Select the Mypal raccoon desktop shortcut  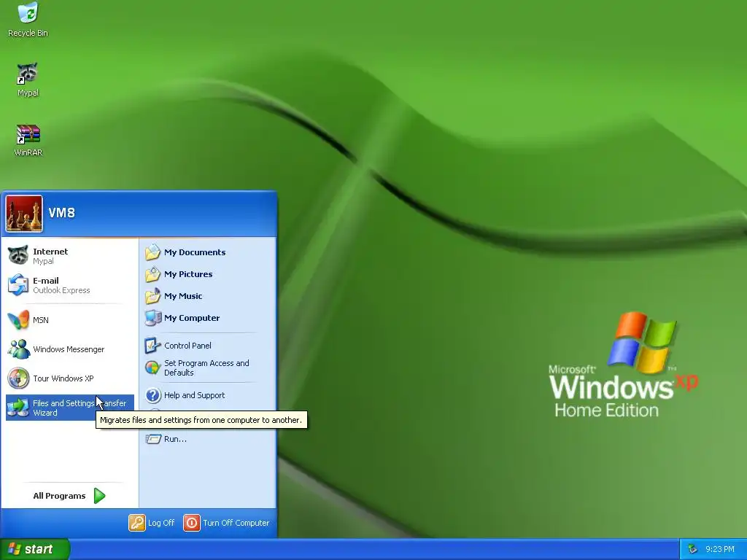[28, 79]
